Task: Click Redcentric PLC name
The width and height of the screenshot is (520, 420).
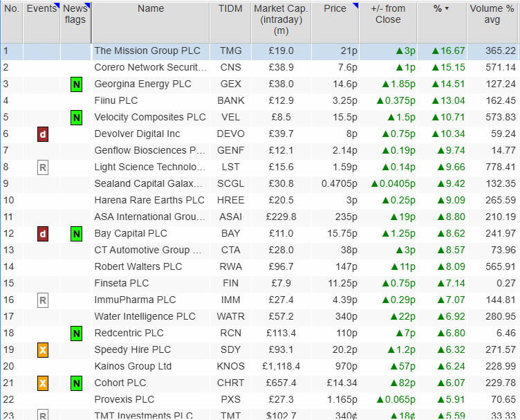Action: coord(129,333)
